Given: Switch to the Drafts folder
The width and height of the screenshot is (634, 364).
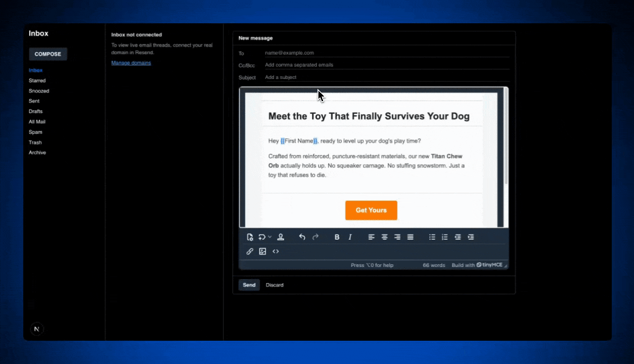Looking at the screenshot, I should [x=35, y=111].
